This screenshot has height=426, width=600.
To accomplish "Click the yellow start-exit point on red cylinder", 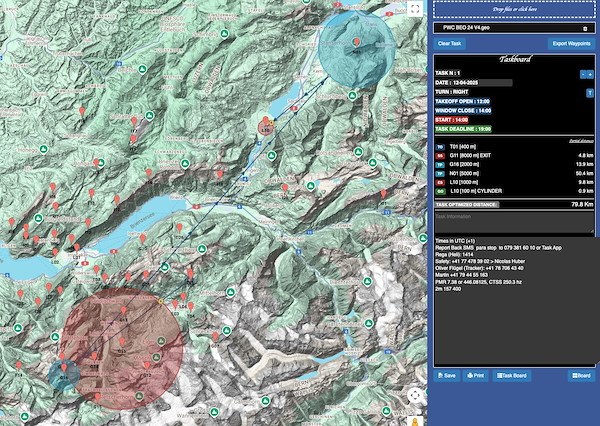I will (x=161, y=302).
